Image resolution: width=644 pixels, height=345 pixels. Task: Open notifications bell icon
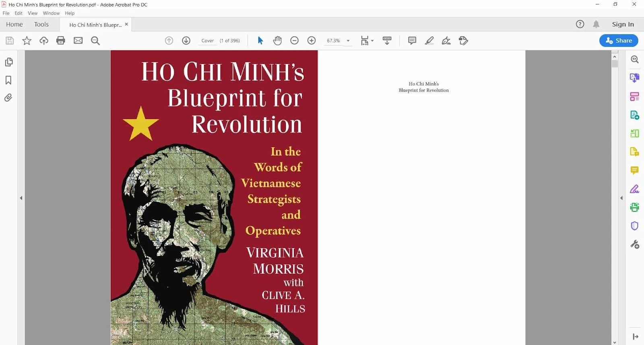pyautogui.click(x=596, y=24)
